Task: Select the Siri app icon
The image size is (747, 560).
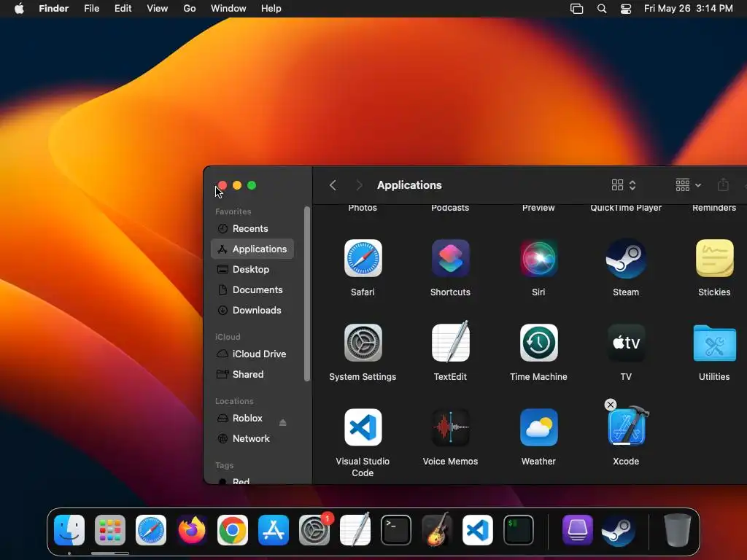Action: point(538,258)
